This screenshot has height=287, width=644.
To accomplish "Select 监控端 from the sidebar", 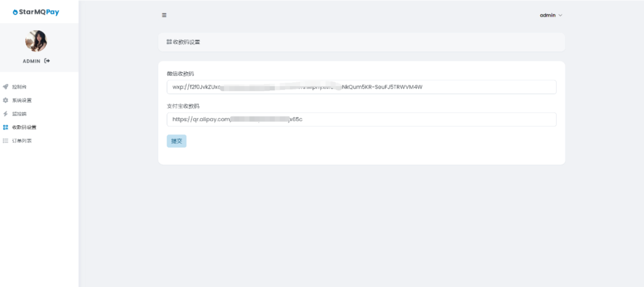I will coord(19,114).
